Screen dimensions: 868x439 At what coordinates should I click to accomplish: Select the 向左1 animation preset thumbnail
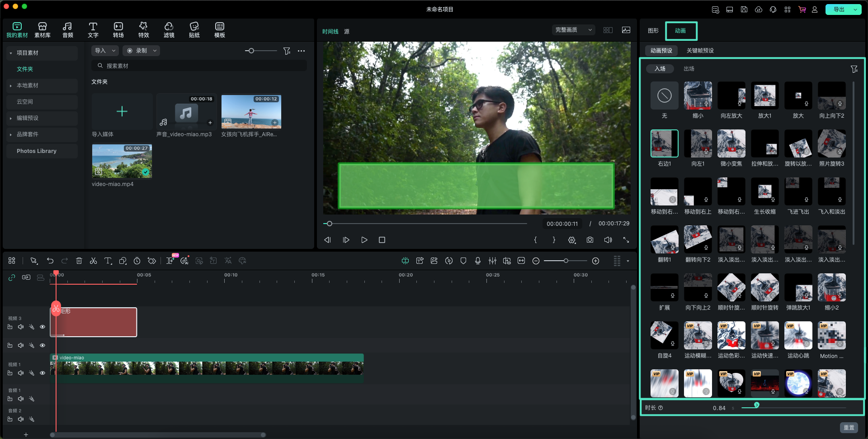coord(698,143)
